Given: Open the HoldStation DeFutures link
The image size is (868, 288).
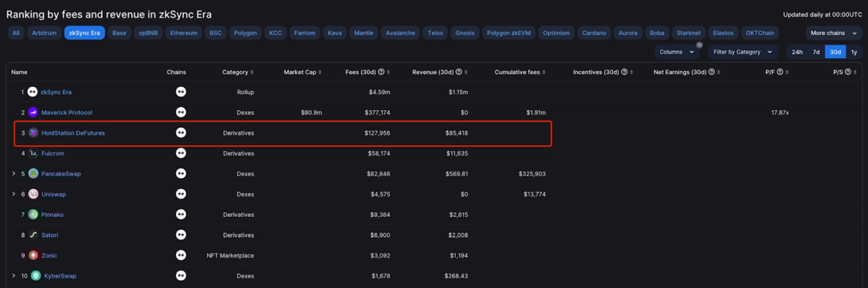Looking at the screenshot, I should click(x=73, y=133).
